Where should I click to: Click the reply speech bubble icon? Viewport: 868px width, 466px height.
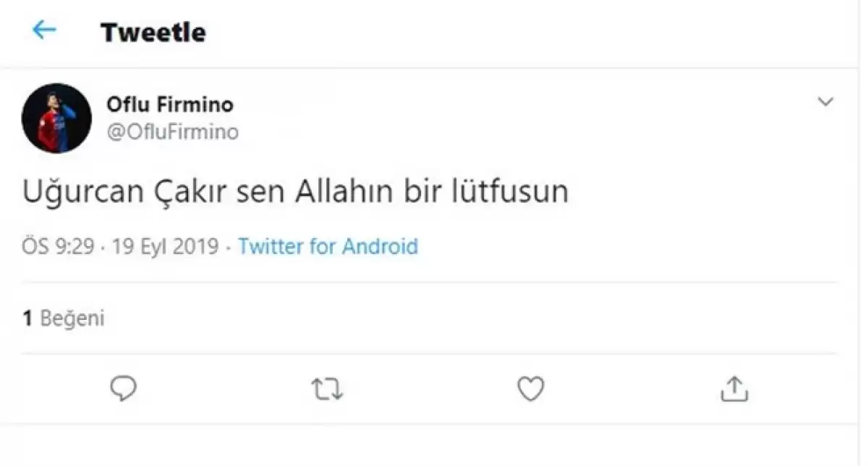(x=124, y=389)
